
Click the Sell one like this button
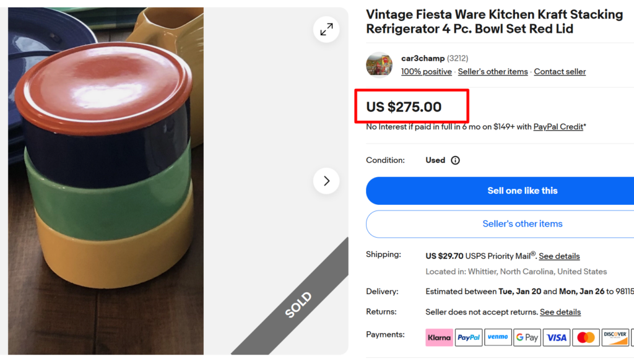pyautogui.click(x=522, y=191)
